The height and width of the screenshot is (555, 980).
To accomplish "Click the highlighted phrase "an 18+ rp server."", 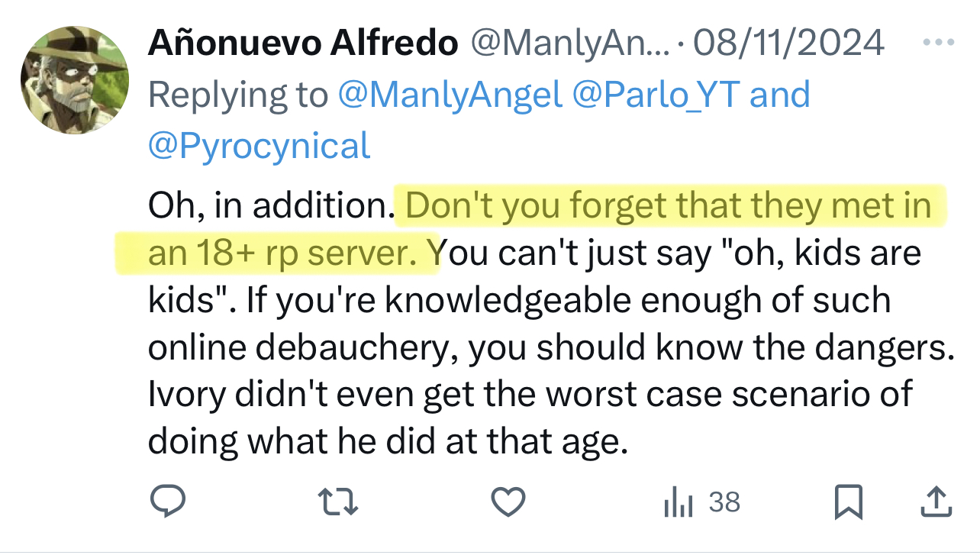I will [x=282, y=253].
